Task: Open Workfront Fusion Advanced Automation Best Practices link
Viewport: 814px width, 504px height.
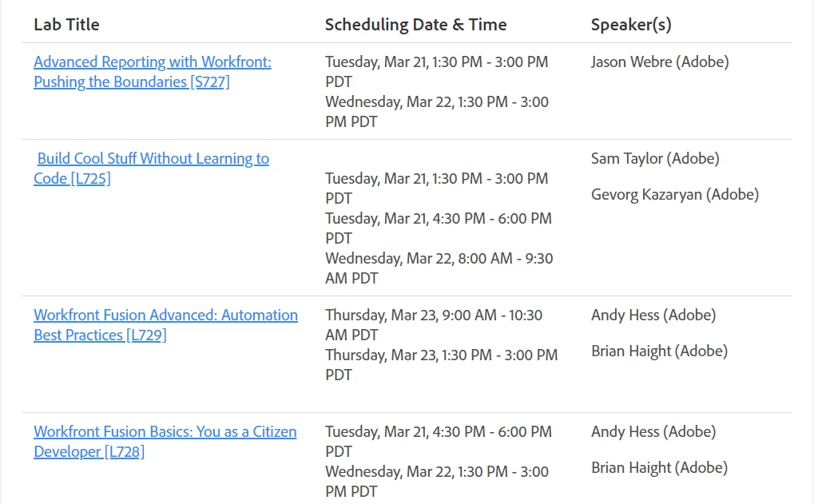Action: point(165,325)
